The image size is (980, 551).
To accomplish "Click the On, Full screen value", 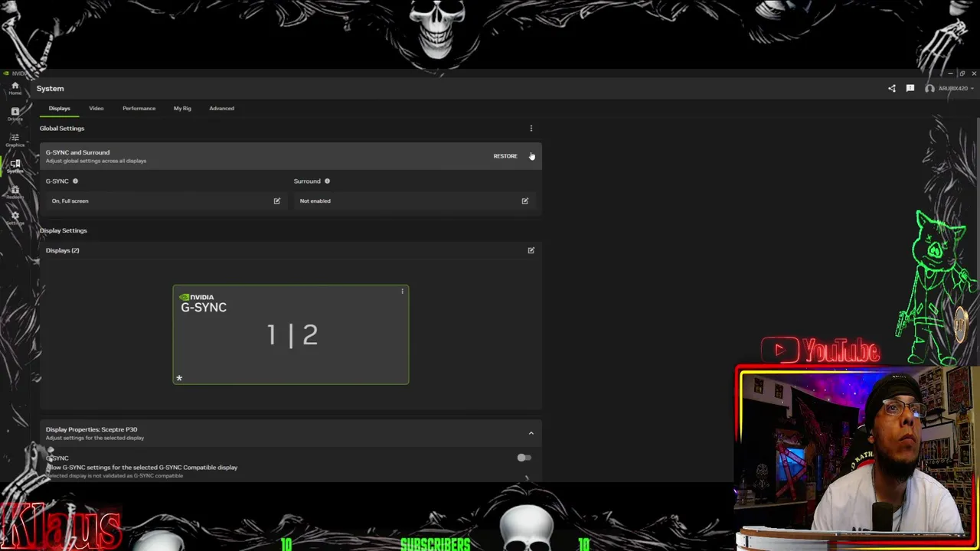I will point(70,201).
